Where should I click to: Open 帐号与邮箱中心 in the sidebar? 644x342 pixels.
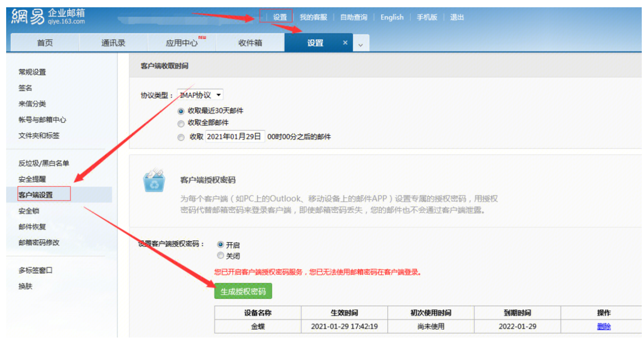42,119
